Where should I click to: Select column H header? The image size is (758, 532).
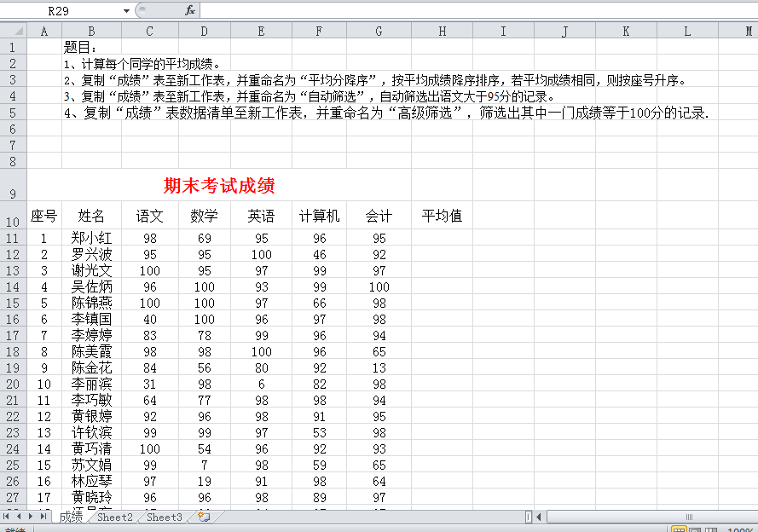(x=442, y=31)
